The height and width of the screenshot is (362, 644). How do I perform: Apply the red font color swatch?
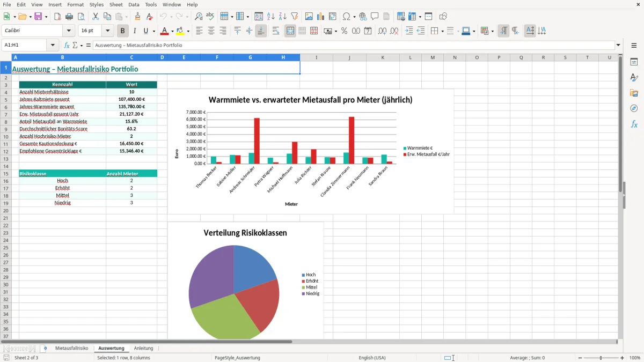pos(165,31)
